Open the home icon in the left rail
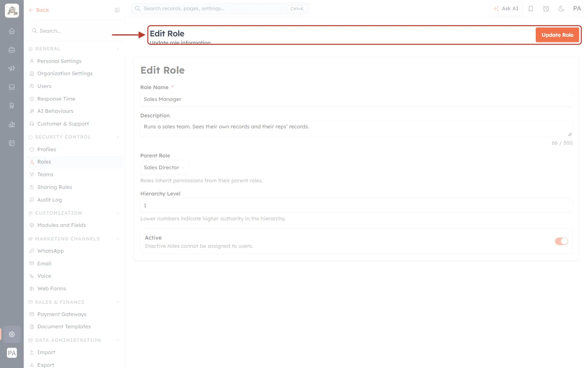Viewport: 588px width, 368px height. [x=12, y=31]
